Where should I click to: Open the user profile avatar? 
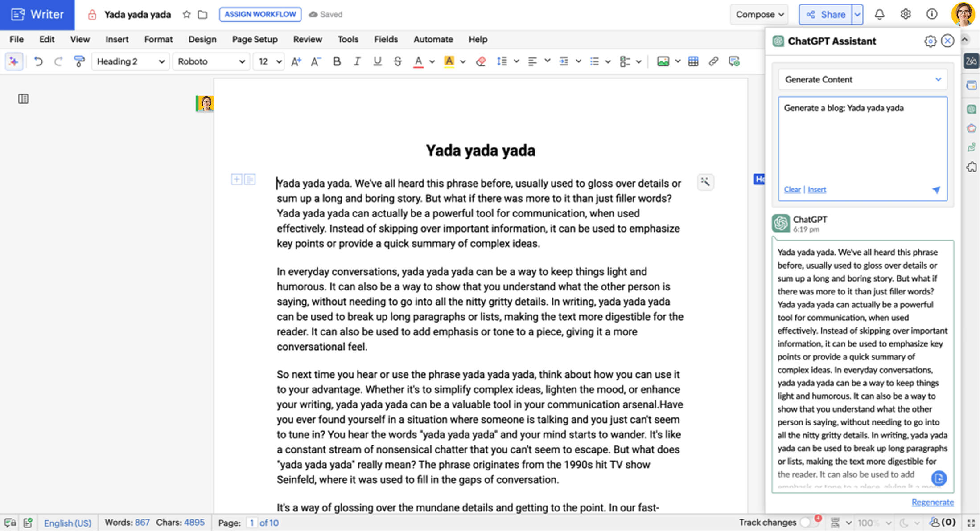[x=963, y=14]
